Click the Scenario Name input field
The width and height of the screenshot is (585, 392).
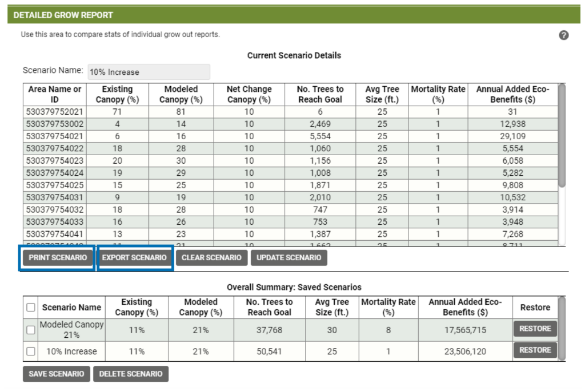pos(148,72)
